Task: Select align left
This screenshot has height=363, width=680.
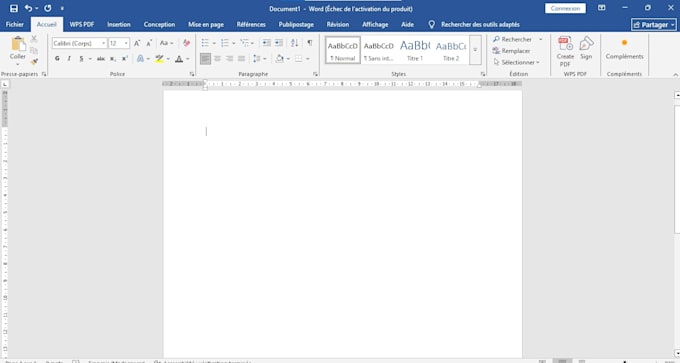Action: pyautogui.click(x=205, y=59)
